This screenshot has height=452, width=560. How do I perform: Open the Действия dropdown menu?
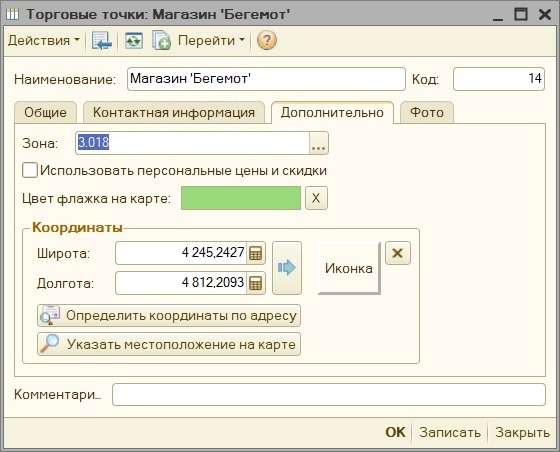click(x=44, y=41)
